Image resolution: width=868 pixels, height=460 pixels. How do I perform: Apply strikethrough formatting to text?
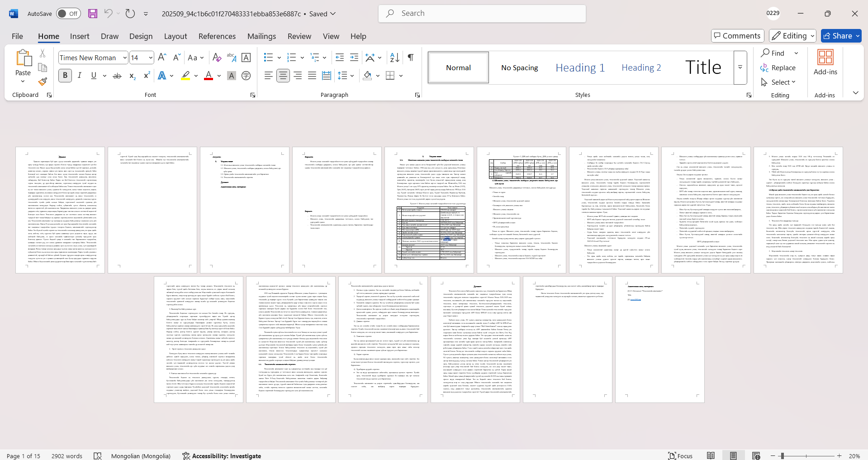pyautogui.click(x=117, y=76)
